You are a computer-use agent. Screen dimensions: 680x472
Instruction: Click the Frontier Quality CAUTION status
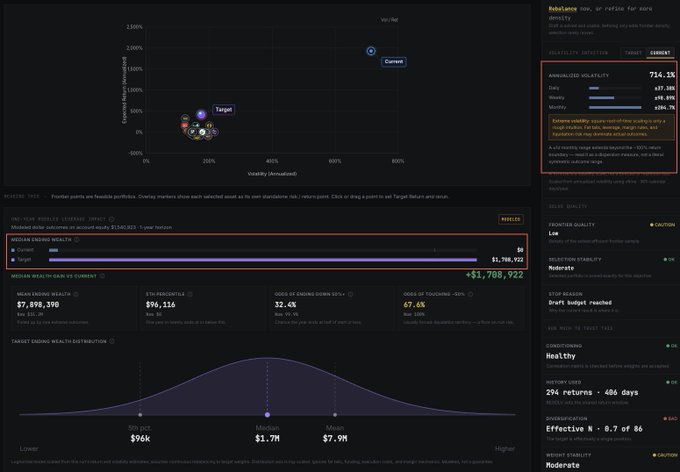click(662, 225)
